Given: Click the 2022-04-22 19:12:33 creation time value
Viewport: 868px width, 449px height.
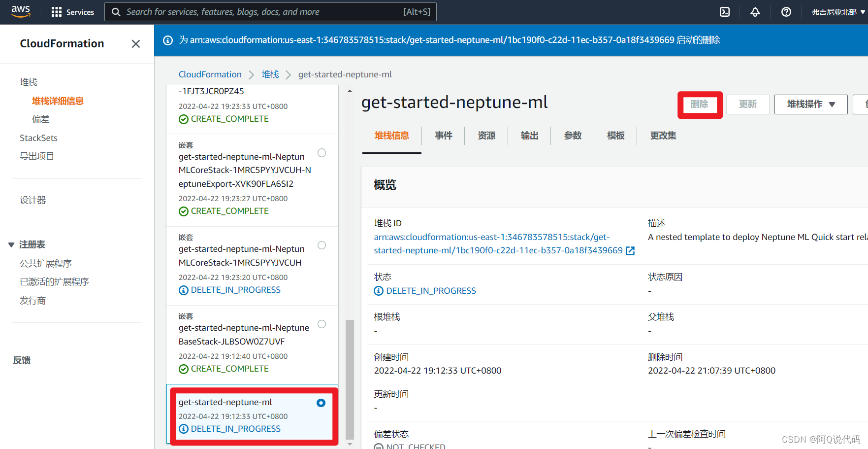Looking at the screenshot, I should pyautogui.click(x=438, y=371).
